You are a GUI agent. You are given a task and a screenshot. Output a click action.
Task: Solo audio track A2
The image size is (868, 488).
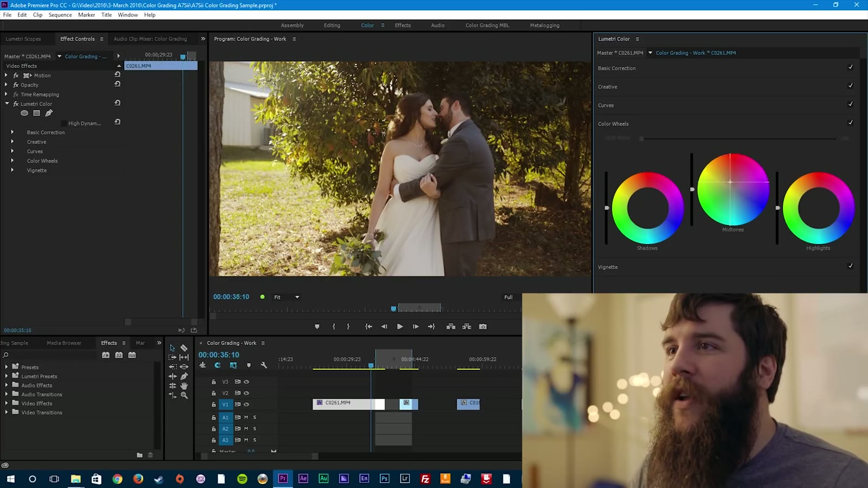pos(254,429)
